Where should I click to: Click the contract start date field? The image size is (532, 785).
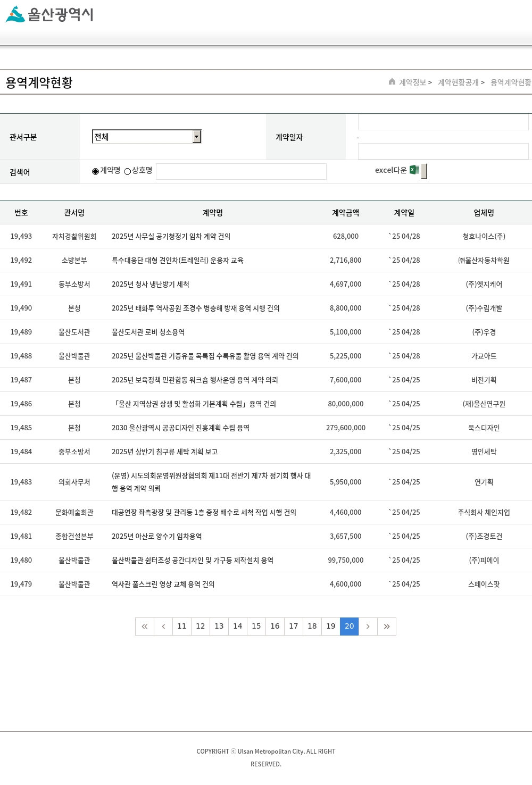[x=443, y=122]
